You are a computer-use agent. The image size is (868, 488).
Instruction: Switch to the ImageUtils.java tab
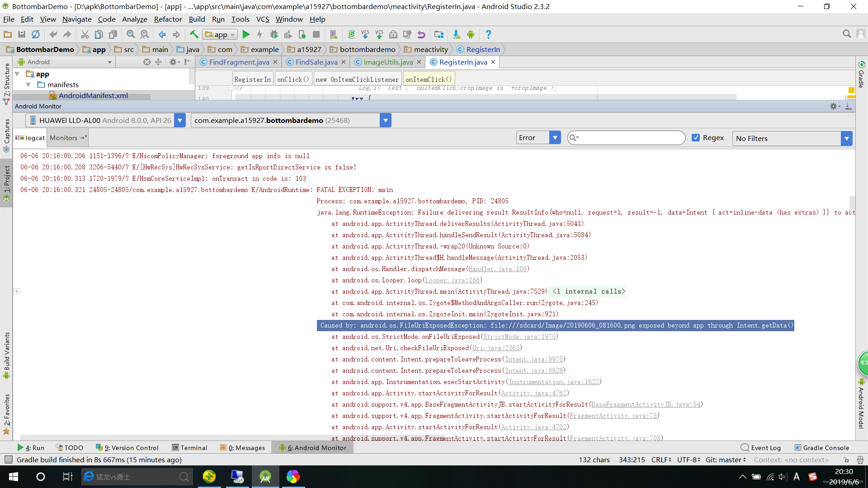(x=388, y=62)
